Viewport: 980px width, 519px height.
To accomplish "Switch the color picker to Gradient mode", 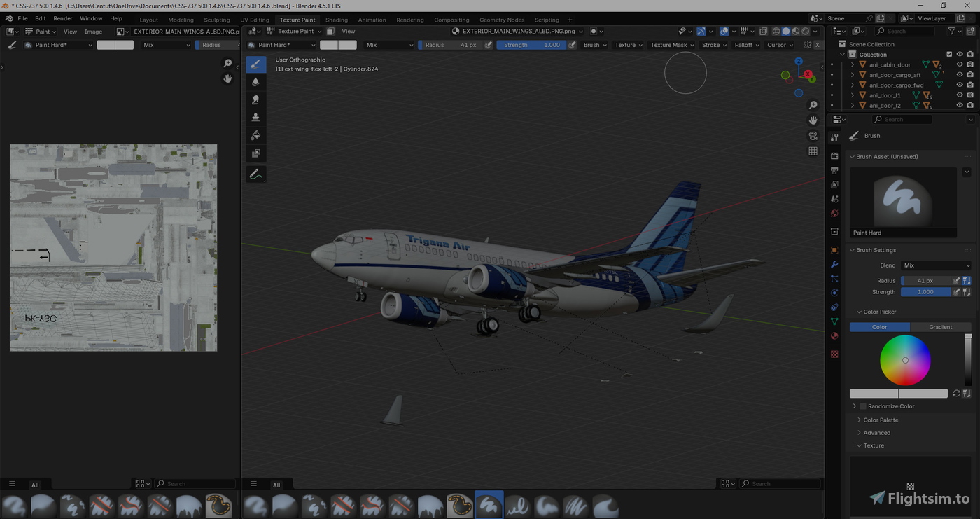I will click(940, 326).
